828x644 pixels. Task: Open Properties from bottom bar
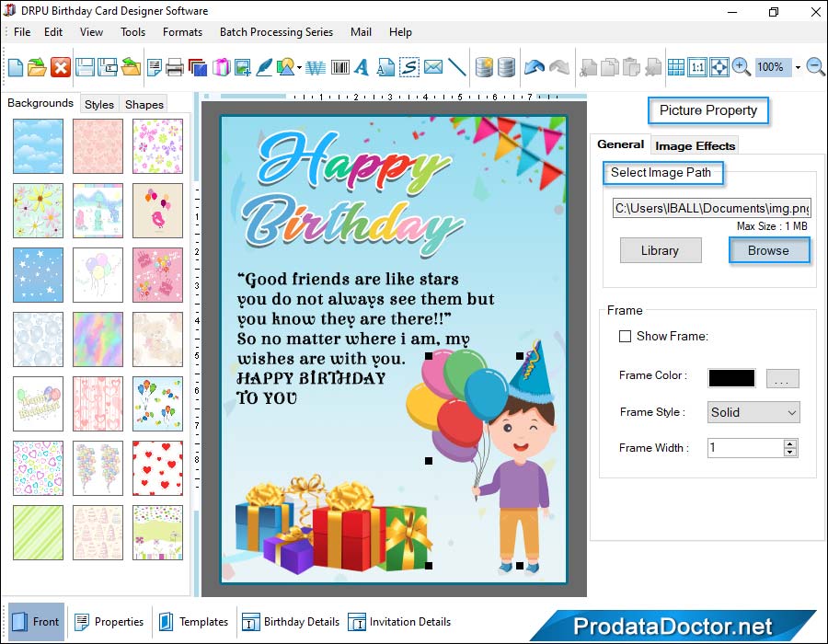point(109,621)
